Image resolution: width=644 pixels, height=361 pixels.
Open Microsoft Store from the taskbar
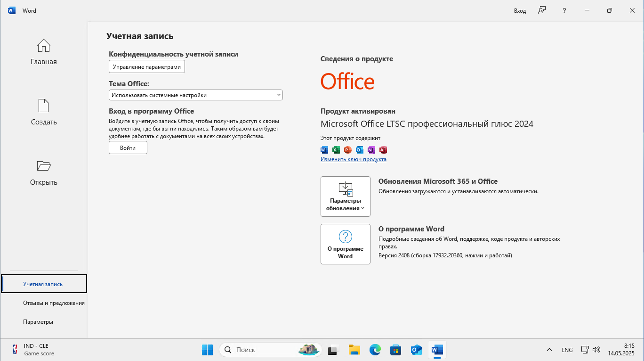[x=396, y=350]
